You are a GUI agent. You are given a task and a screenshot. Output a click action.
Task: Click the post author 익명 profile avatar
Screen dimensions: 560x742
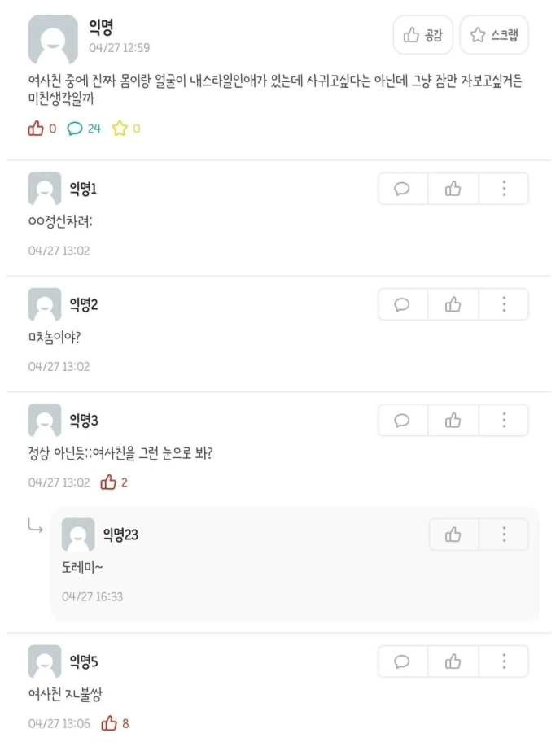[53, 39]
